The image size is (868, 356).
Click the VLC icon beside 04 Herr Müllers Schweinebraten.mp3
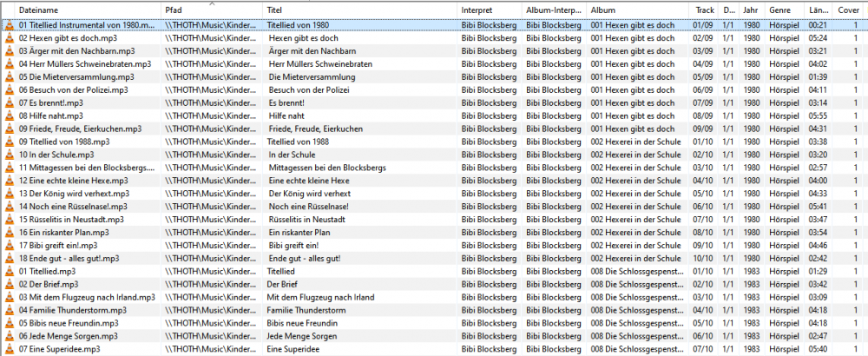(x=10, y=64)
